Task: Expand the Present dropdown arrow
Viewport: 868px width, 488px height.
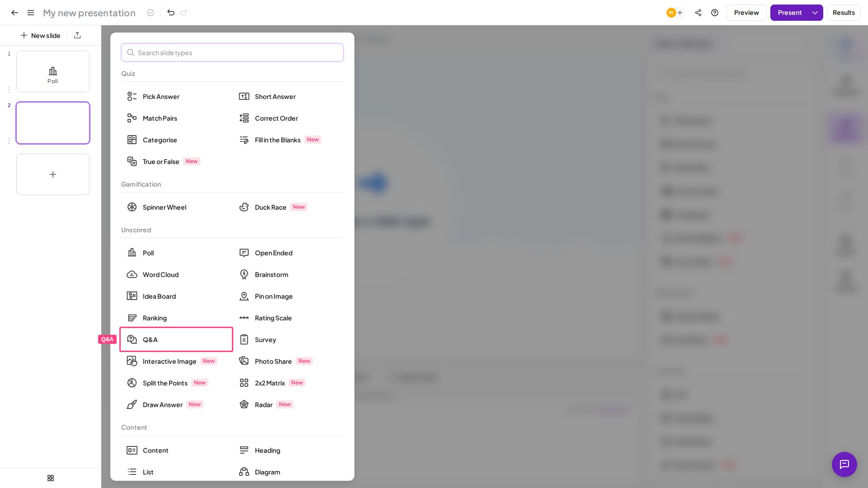Action: 815,13
